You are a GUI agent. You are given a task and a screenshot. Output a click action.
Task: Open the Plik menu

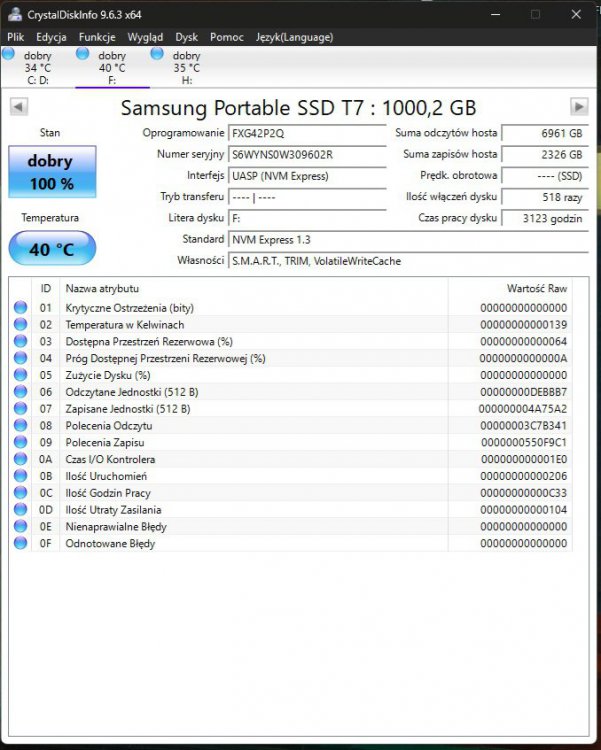(x=15, y=37)
